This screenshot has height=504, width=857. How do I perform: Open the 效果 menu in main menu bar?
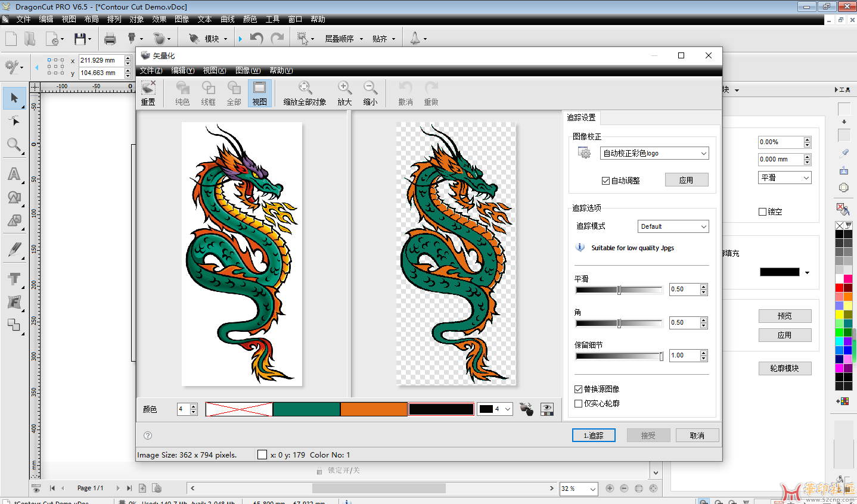[x=159, y=19]
